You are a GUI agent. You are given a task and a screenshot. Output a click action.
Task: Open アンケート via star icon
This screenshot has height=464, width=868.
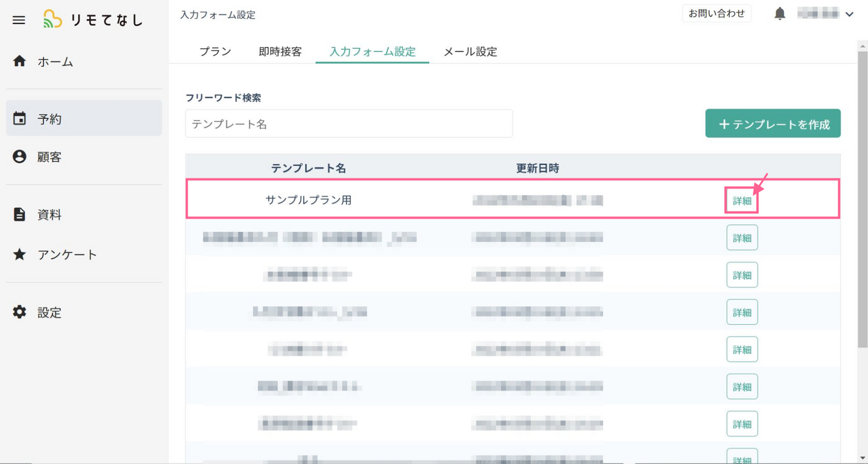pos(19,254)
